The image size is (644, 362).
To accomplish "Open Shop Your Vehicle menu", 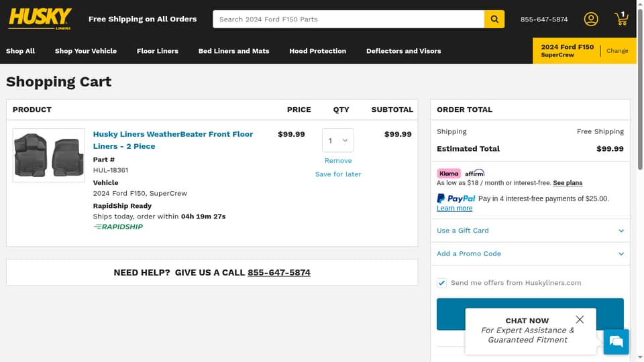I will (x=86, y=51).
